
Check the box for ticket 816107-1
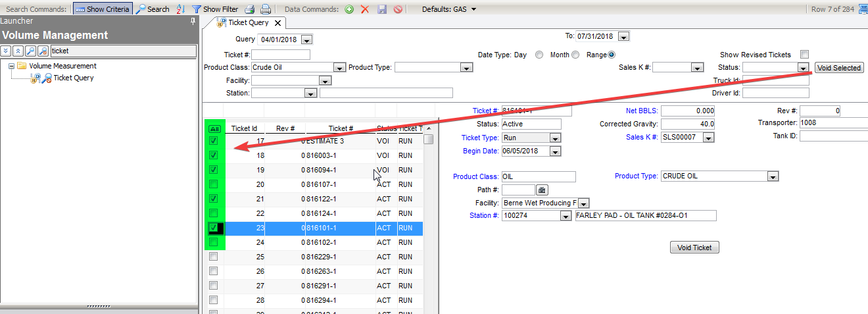(x=213, y=184)
